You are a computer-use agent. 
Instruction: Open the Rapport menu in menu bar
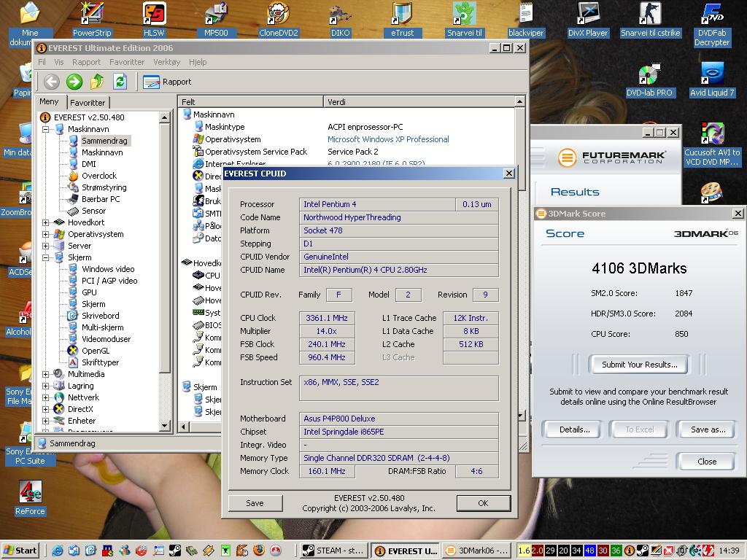pos(86,62)
